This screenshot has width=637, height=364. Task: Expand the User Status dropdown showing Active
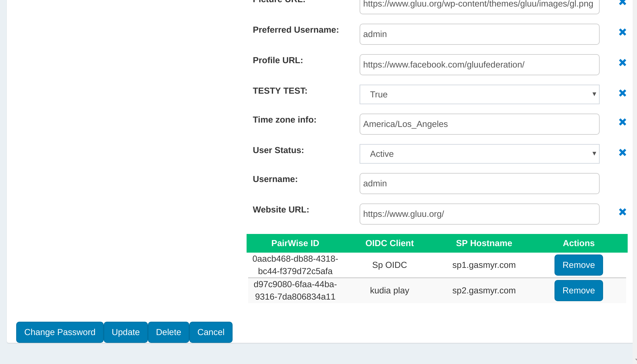[479, 154]
